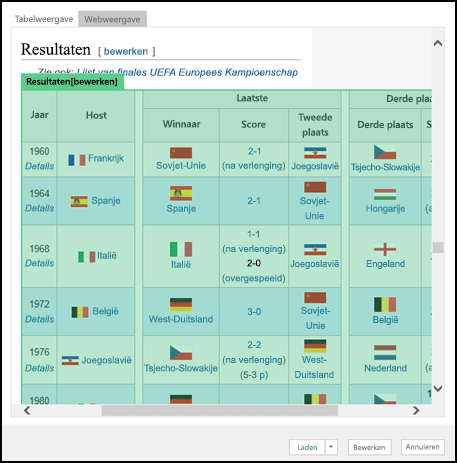Click the Hongarije third place link
This screenshot has width=457, height=463.
point(385,209)
